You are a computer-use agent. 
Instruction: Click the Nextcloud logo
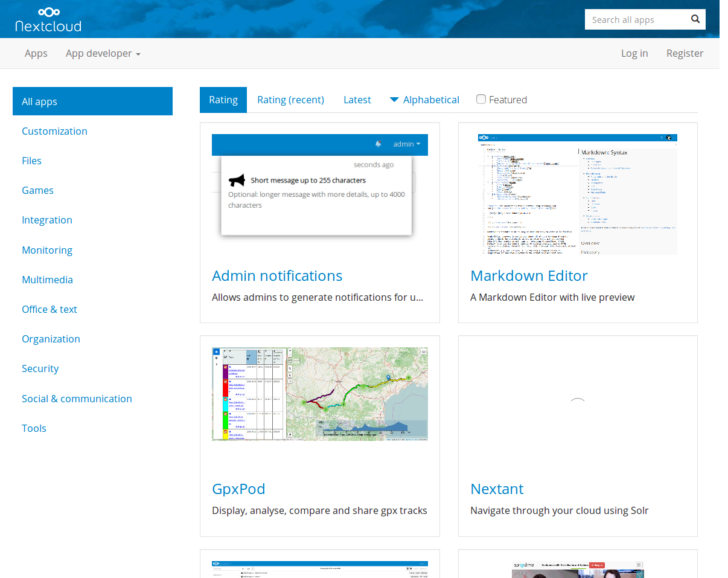[x=48, y=19]
